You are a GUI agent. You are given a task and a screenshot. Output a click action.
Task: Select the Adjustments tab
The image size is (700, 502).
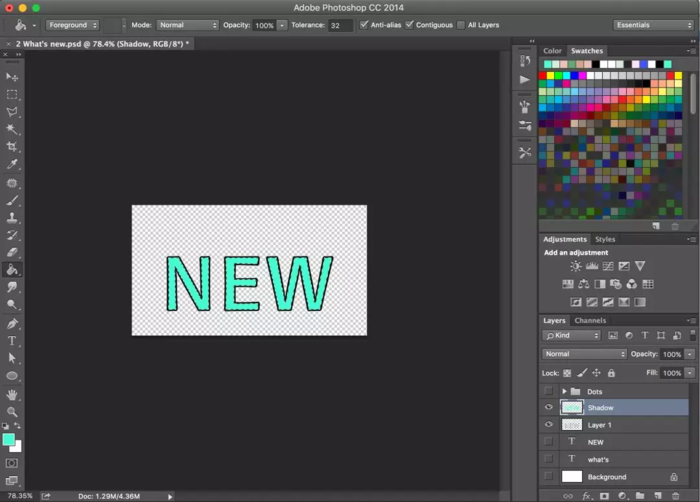[565, 239]
